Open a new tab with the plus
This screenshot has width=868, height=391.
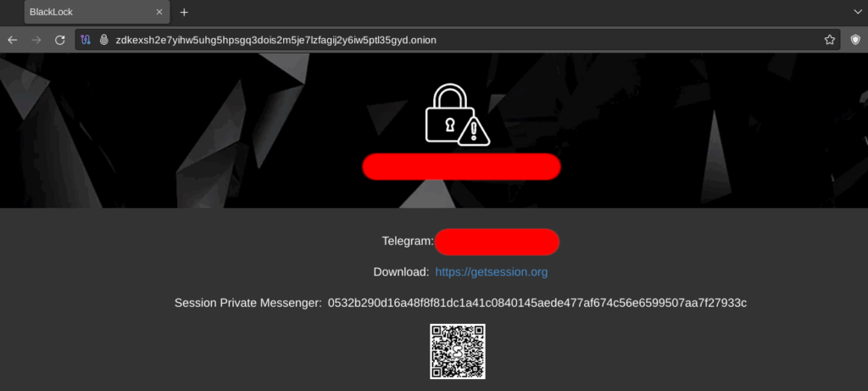[x=184, y=12]
